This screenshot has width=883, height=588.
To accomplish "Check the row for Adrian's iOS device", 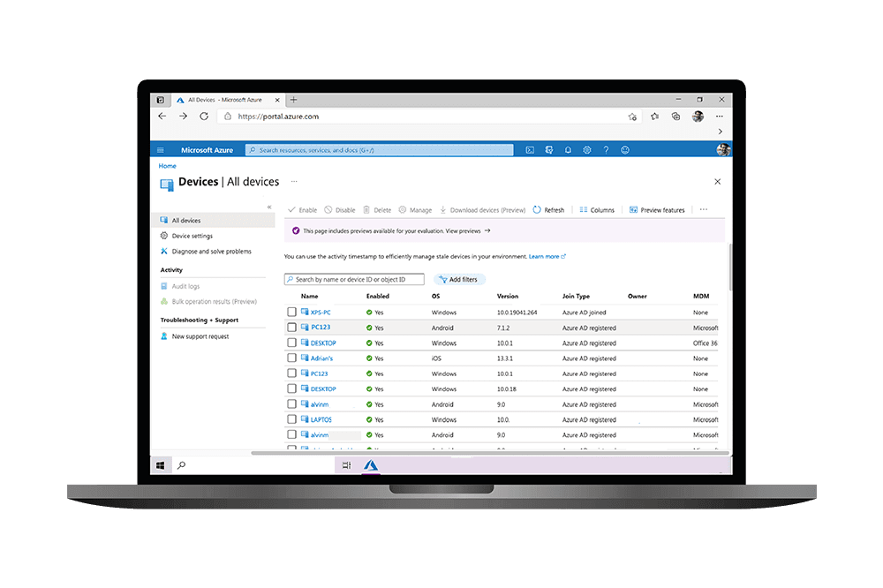I will click(x=291, y=358).
